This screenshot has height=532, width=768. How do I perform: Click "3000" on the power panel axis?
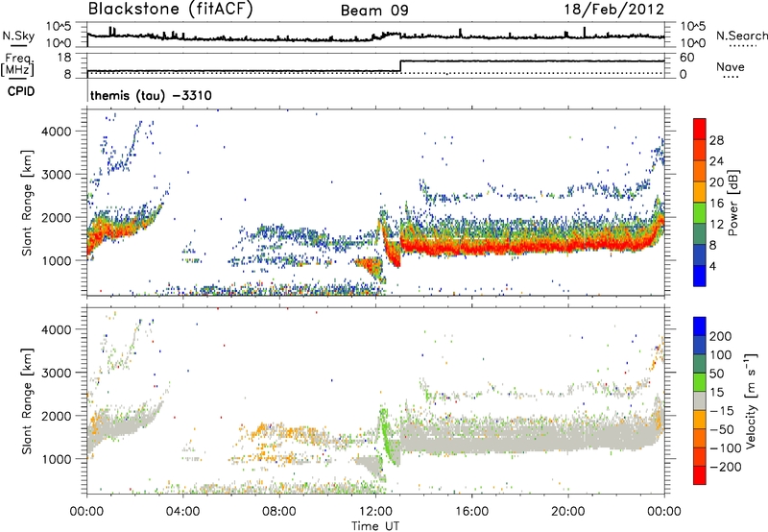click(x=56, y=175)
